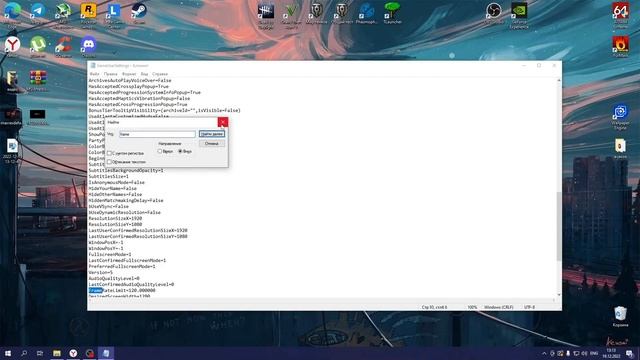Open the Recycle Bin on the desktop
Screen dimensions: 640x360
[x=620, y=313]
